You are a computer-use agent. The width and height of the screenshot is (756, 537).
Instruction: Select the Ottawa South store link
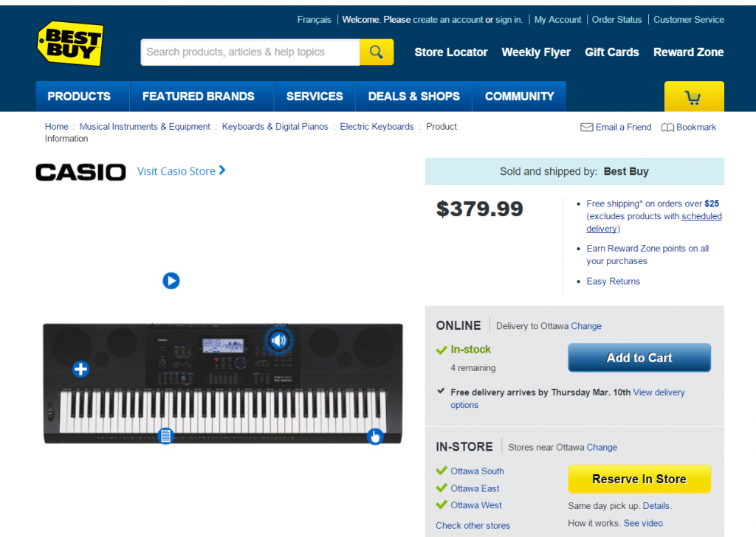pos(477,471)
